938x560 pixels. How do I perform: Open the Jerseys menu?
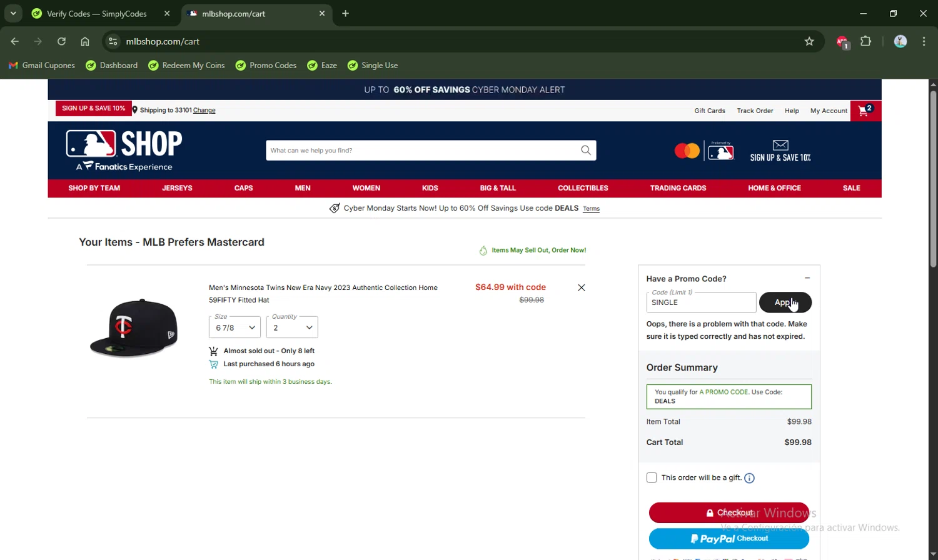click(177, 187)
